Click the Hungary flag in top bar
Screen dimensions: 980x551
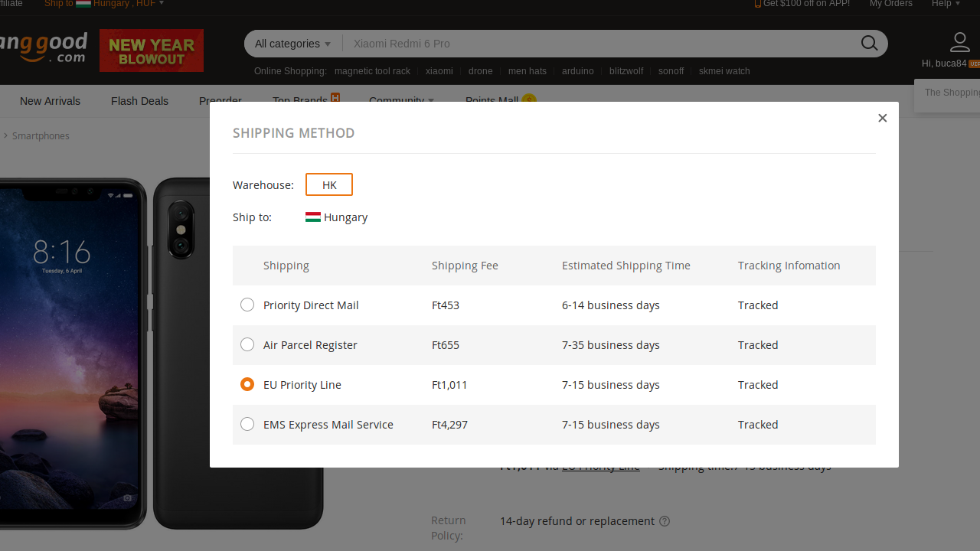[x=83, y=4]
